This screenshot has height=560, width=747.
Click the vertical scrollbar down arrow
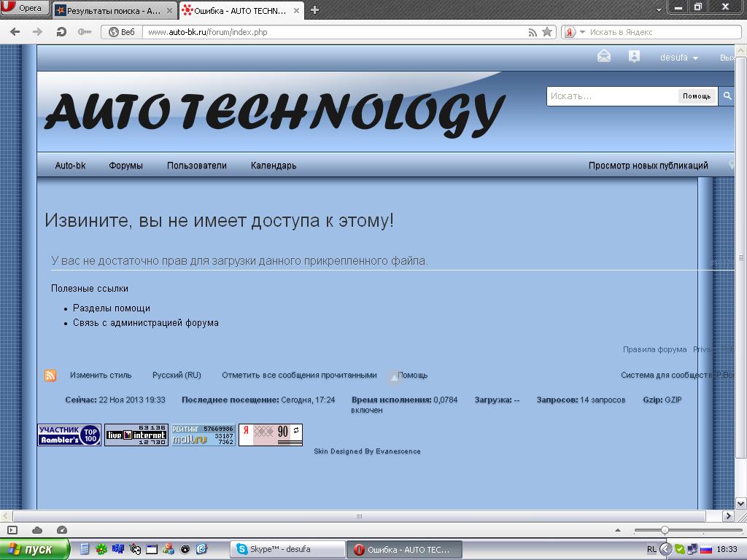[741, 503]
